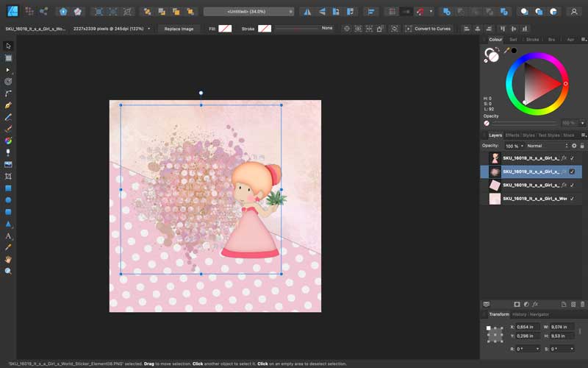Click the Fill colour swatch
Screen dimensions: 588x368
coord(225,29)
